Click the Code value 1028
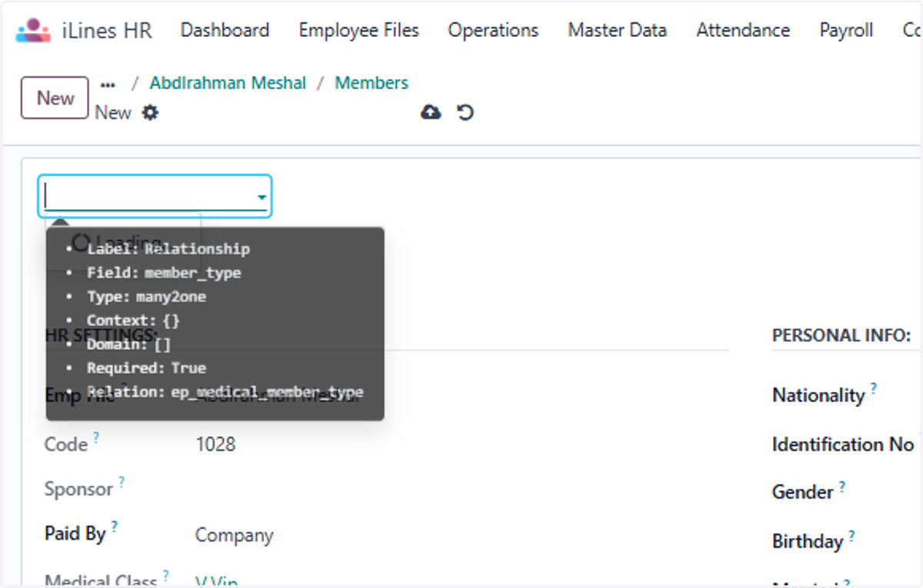The height and width of the screenshot is (588, 923). tap(215, 444)
